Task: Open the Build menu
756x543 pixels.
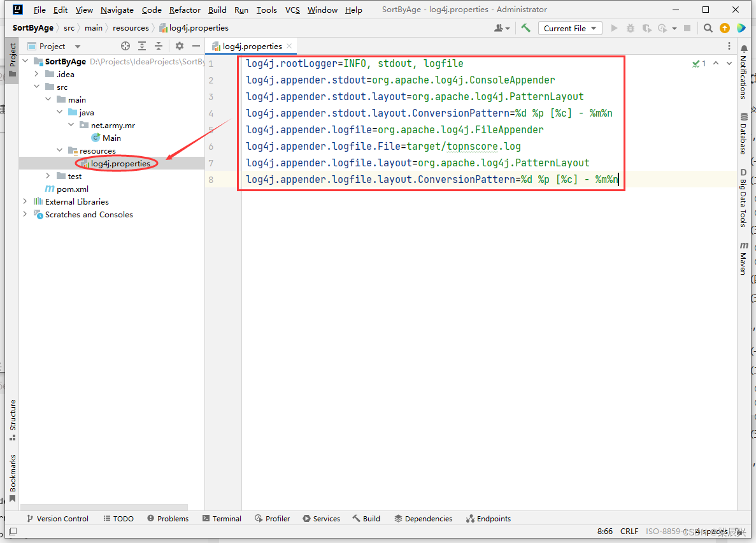Action: coord(217,10)
